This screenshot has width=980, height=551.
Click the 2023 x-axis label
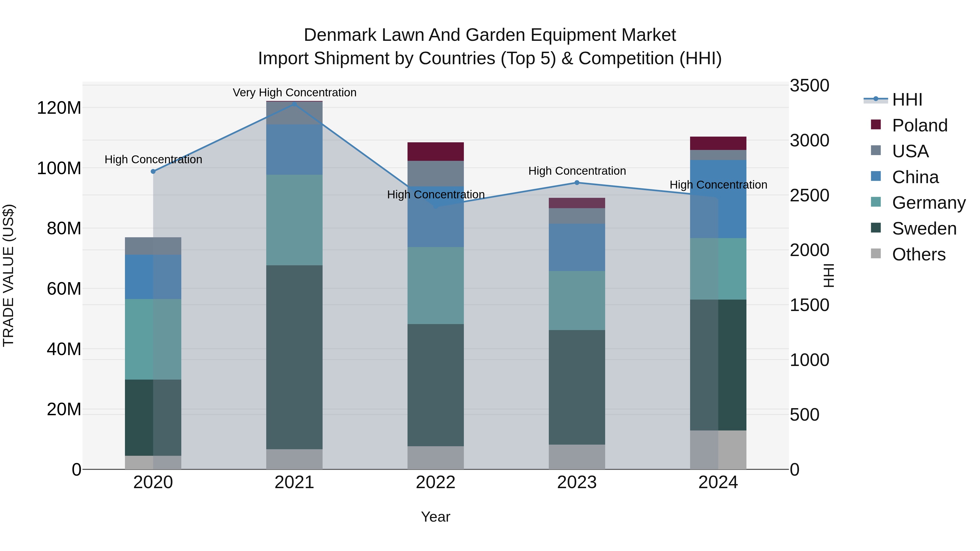click(x=577, y=482)
